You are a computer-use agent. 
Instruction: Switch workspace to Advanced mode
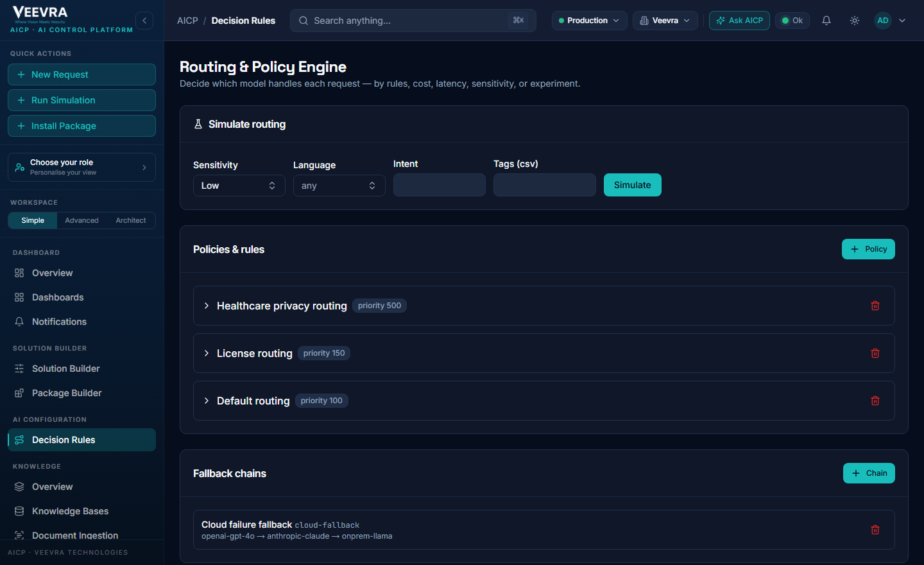click(81, 220)
